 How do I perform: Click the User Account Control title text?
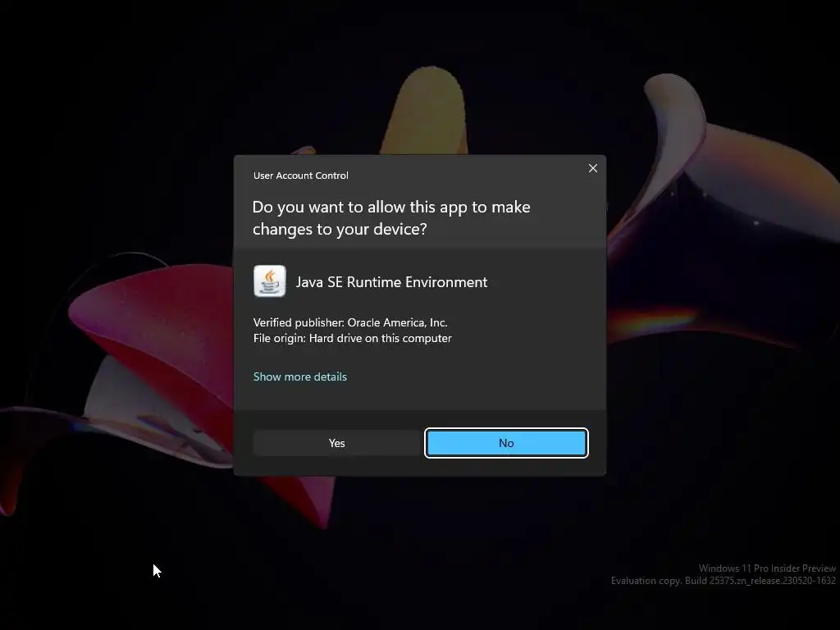[300, 176]
